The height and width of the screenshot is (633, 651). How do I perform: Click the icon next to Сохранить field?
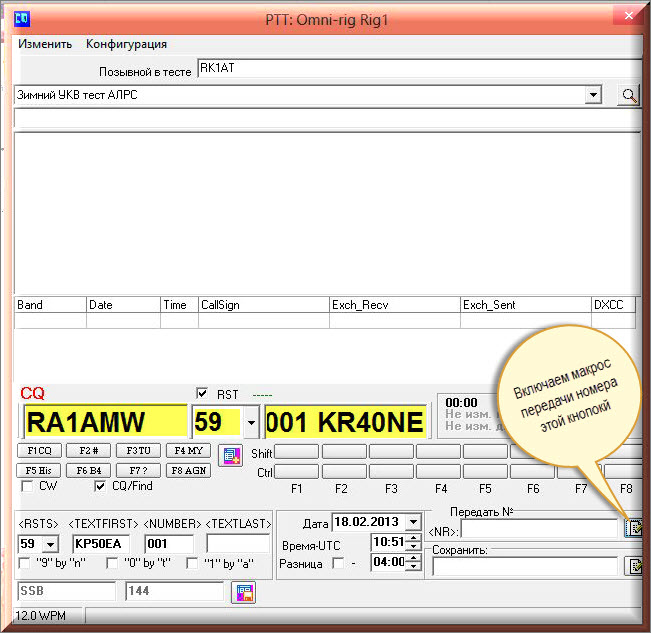[x=633, y=567]
